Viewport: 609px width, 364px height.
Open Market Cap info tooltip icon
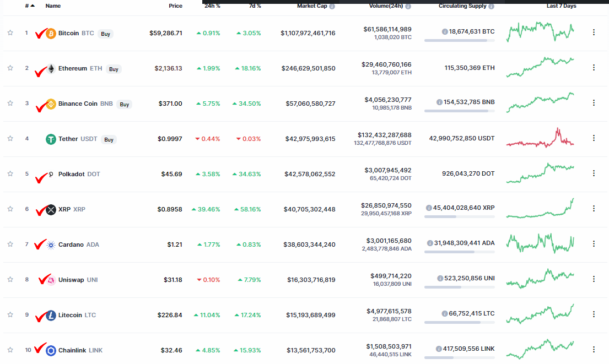[x=332, y=6]
